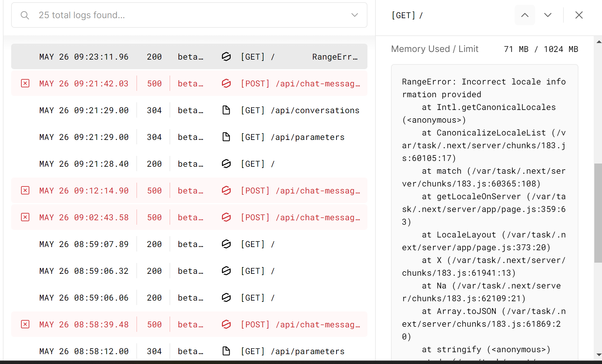Click the error indicator on the 08:58:39 failed log

[25, 324]
